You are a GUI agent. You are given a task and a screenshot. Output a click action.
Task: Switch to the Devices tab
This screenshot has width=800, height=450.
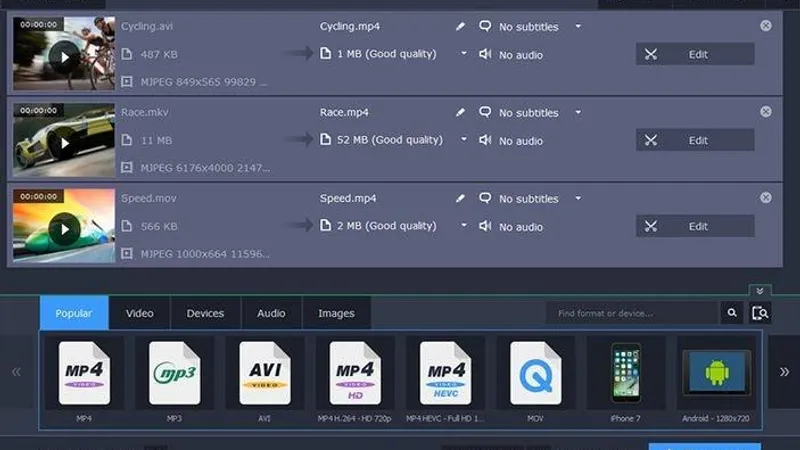pos(205,313)
